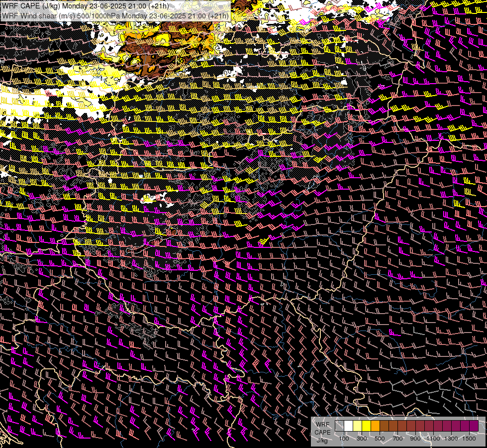Click the white 100–200 J/kg legend swatch
487x448 pixels.
349,426
